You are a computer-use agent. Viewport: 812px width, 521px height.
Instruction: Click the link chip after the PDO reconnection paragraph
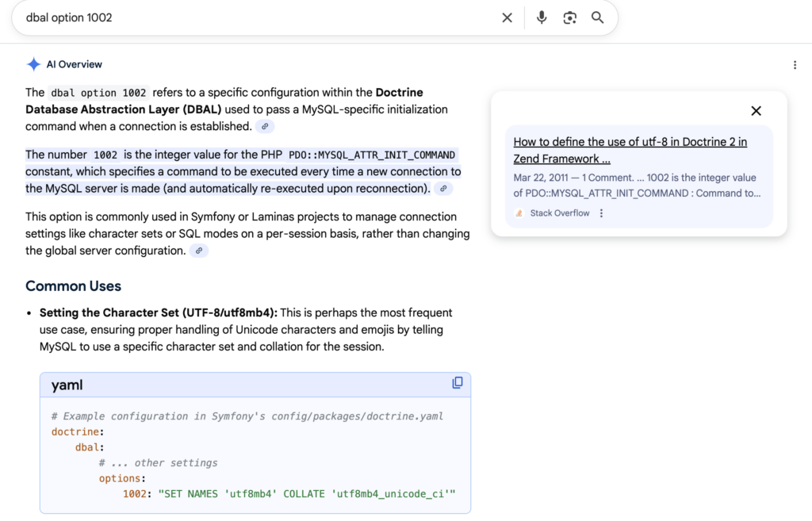(x=442, y=188)
